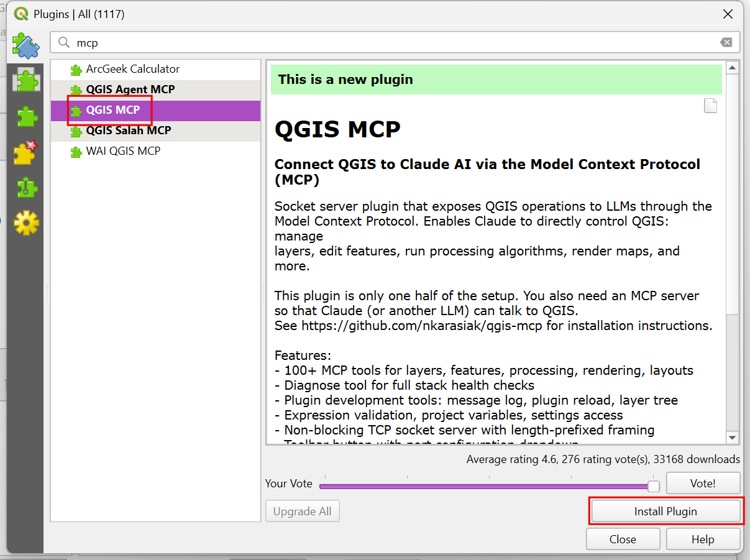Select WAI QGIS MCP plugin
This screenshot has width=750, height=560.
pyautogui.click(x=155, y=151)
